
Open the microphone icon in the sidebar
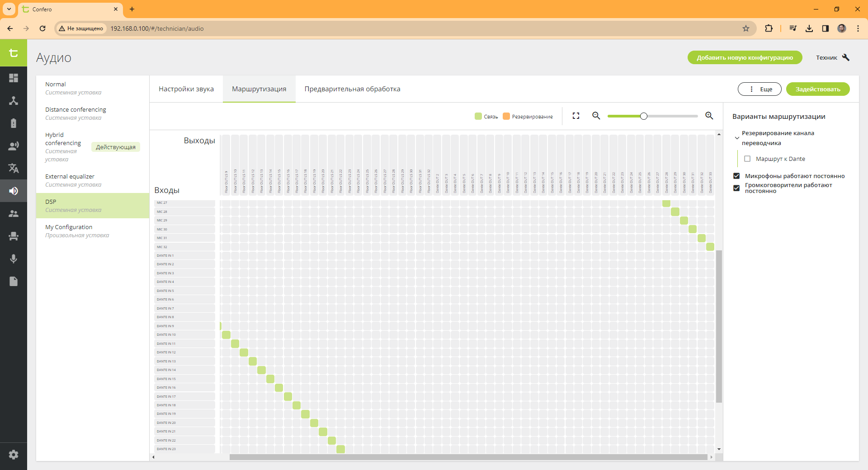tap(14, 258)
